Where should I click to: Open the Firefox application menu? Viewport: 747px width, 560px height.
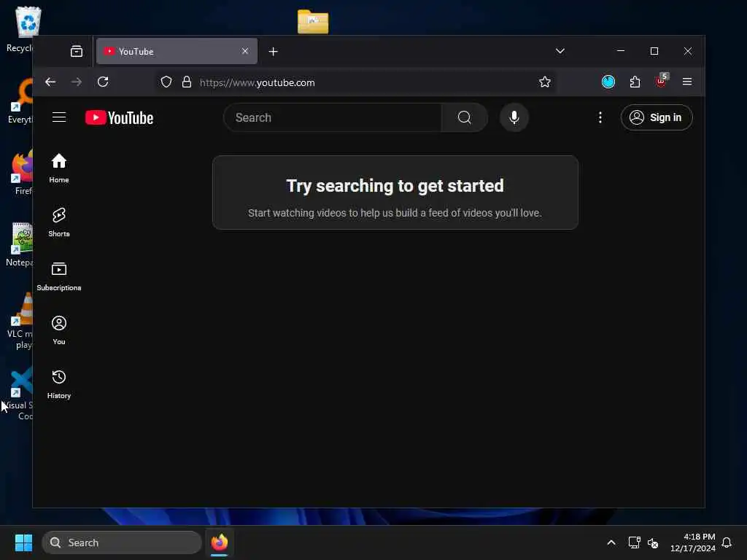pos(687,82)
